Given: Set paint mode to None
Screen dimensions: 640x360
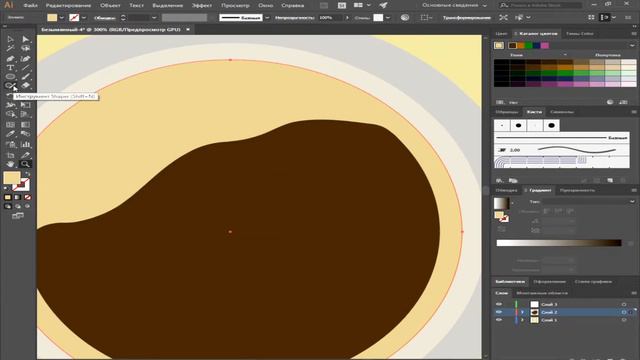Looking at the screenshot, I should coord(27,197).
